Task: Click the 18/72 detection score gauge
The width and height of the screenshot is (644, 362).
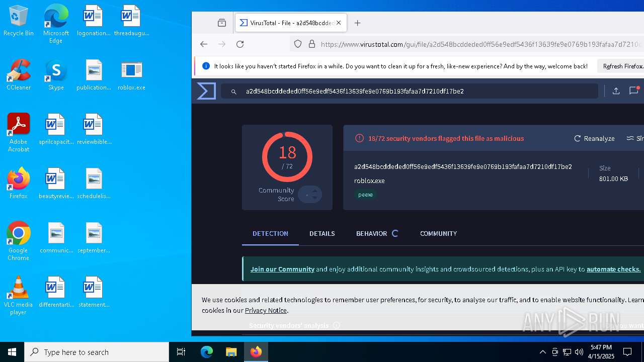Action: click(287, 157)
